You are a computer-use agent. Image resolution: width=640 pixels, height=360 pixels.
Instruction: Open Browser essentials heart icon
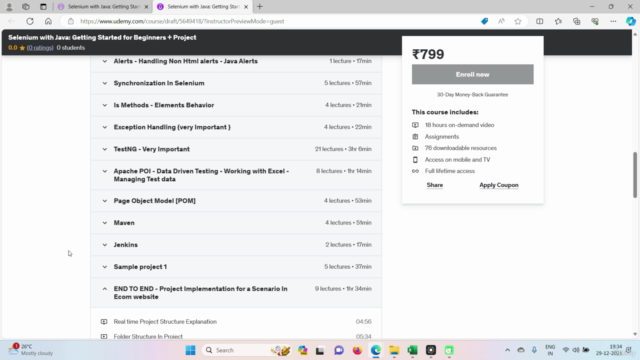click(x=595, y=21)
